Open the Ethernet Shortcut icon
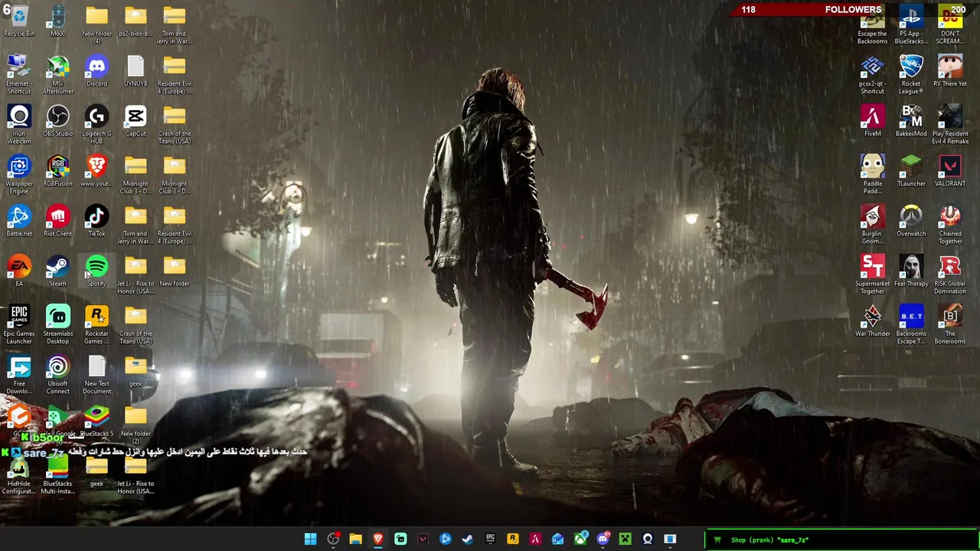980x551 pixels. click(19, 75)
